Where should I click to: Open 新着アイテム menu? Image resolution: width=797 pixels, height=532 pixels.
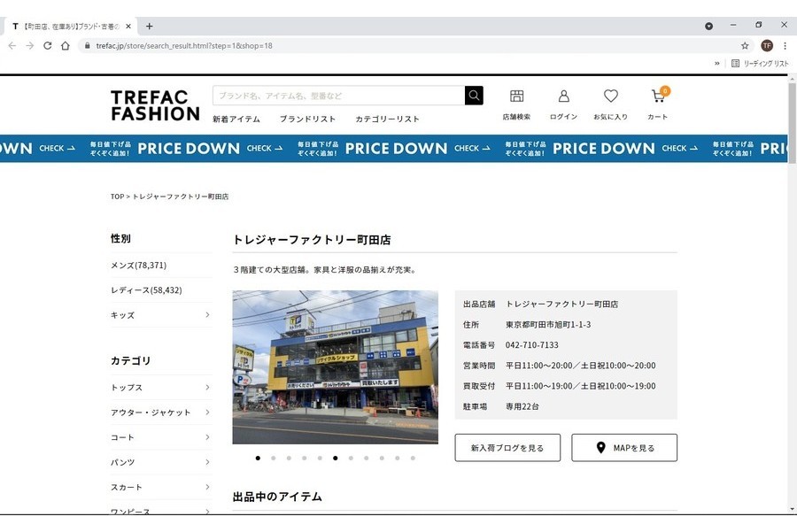pos(236,119)
